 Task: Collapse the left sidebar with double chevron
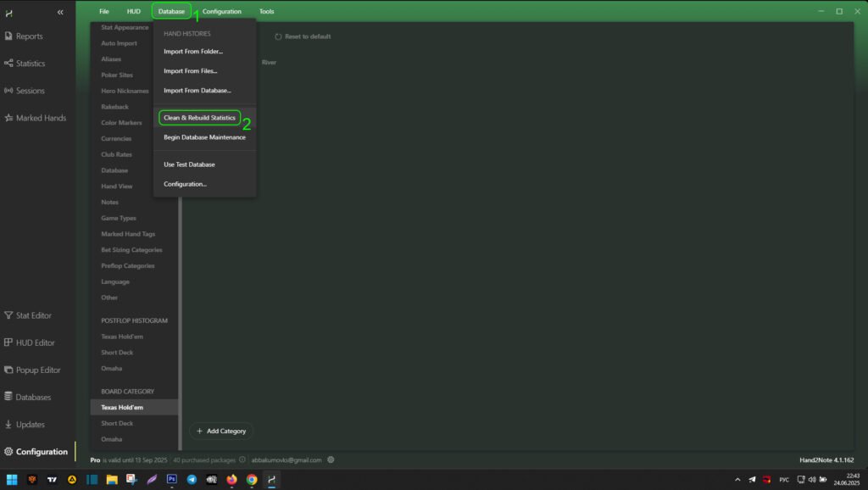click(x=60, y=12)
